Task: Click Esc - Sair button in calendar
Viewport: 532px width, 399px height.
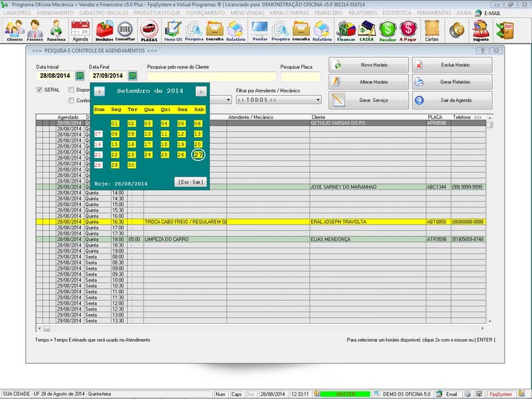Action: pyautogui.click(x=191, y=182)
